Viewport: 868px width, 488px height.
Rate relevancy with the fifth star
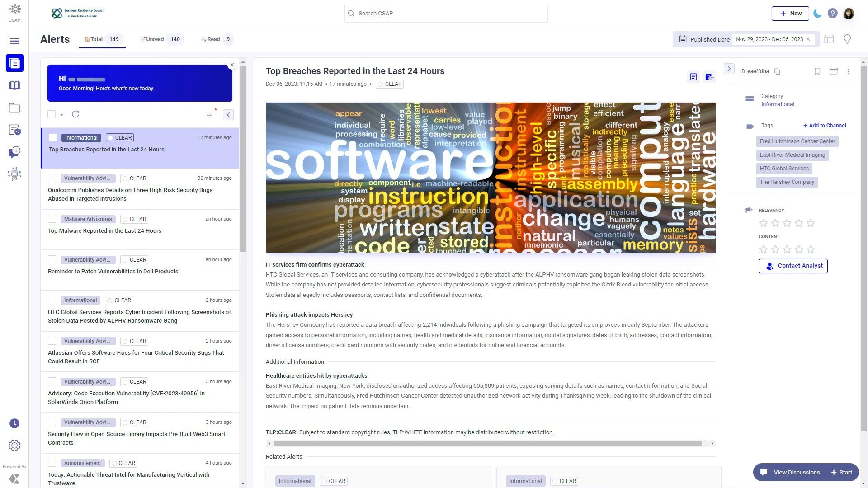click(x=810, y=223)
